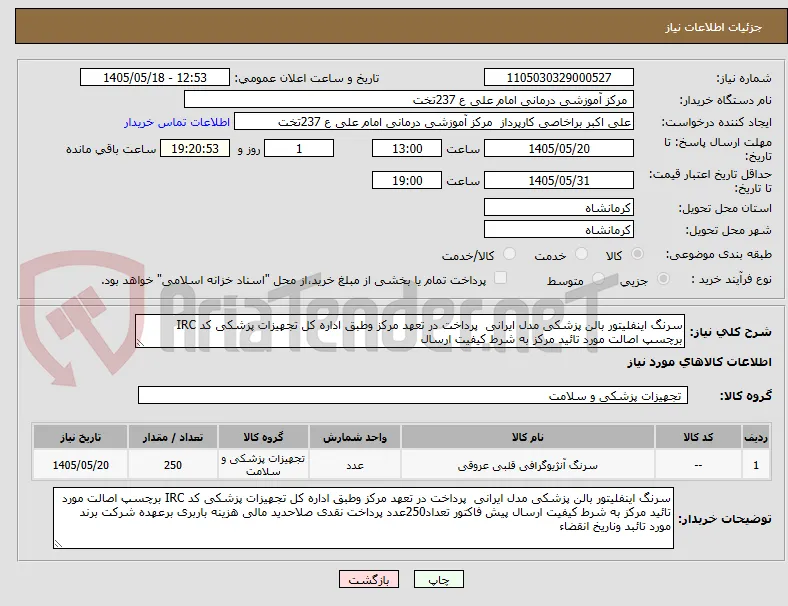The width and height of the screenshot is (788, 606).
Task: Open the اطلاعات تماس خریدار link
Action: pos(177,122)
